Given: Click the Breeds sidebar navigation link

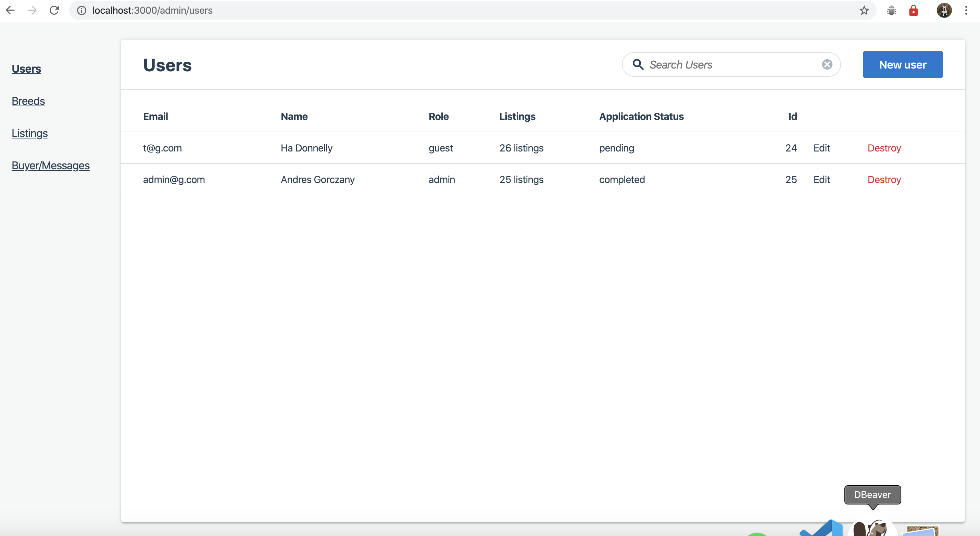Looking at the screenshot, I should tap(28, 101).
